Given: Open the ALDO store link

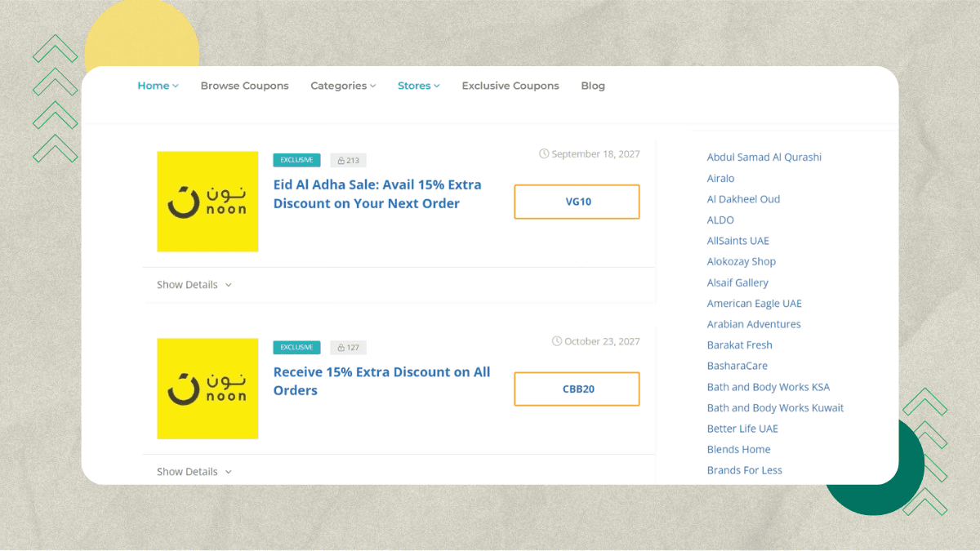Looking at the screenshot, I should 720,220.
